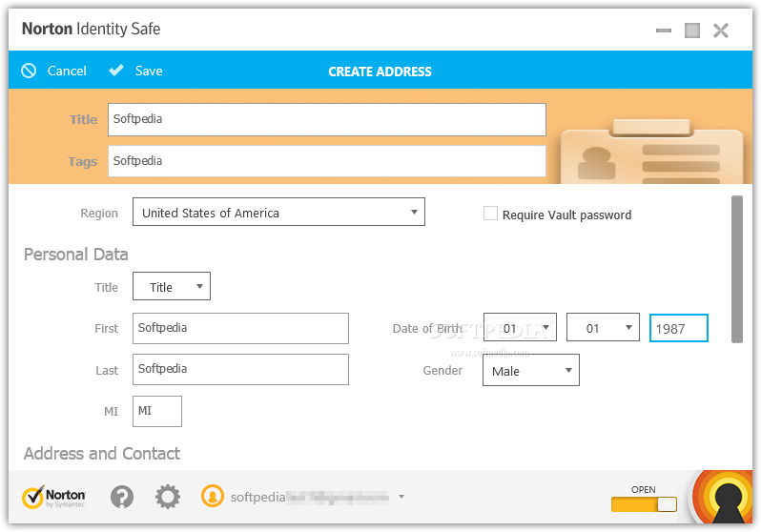
Task: Close the Norton Identity Safe window
Action: tap(721, 31)
